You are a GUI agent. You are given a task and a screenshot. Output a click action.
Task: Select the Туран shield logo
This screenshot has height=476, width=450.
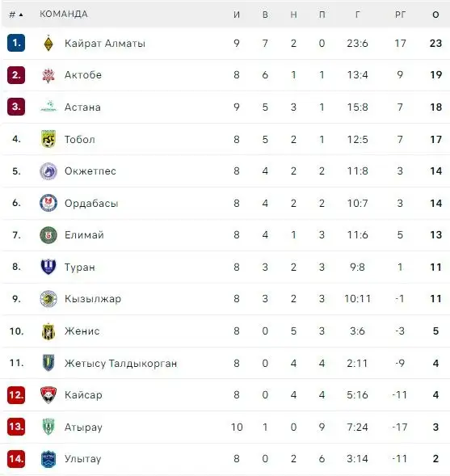click(48, 267)
